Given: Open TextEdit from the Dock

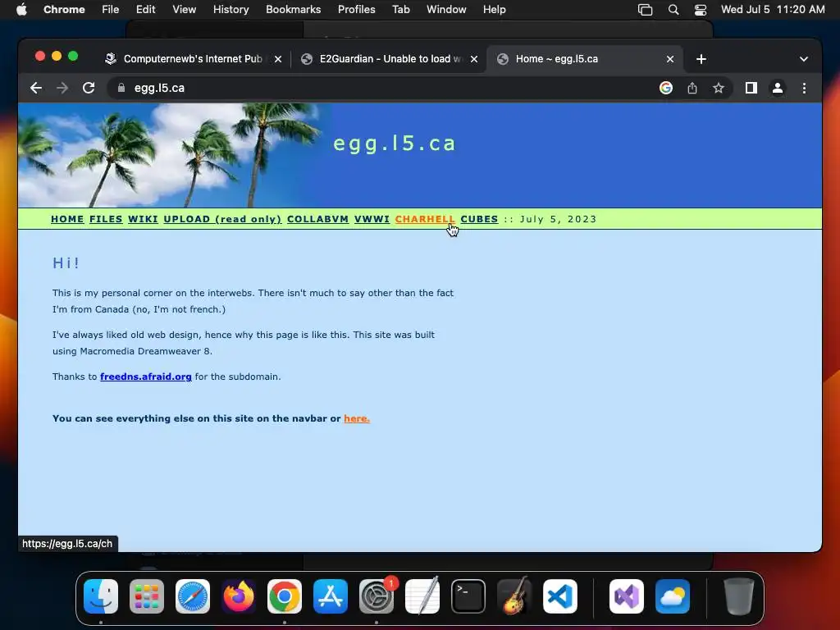Looking at the screenshot, I should point(422,596).
